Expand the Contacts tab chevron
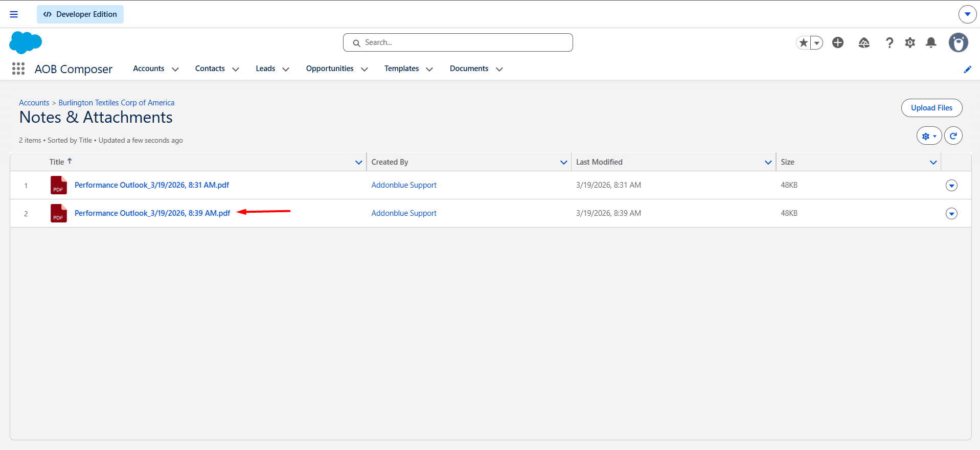The height and width of the screenshot is (450, 980). 236,69
